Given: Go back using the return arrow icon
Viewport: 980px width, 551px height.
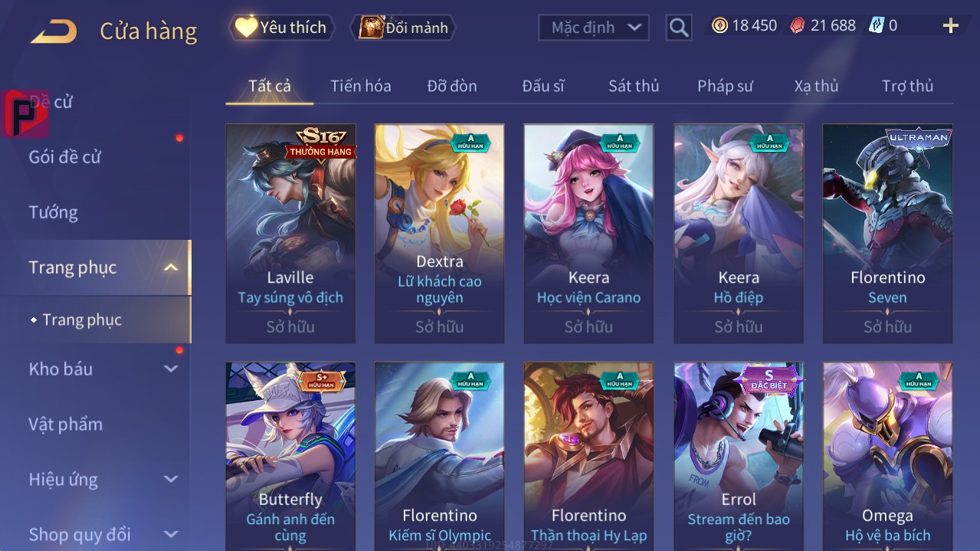Looking at the screenshot, I should [x=54, y=31].
